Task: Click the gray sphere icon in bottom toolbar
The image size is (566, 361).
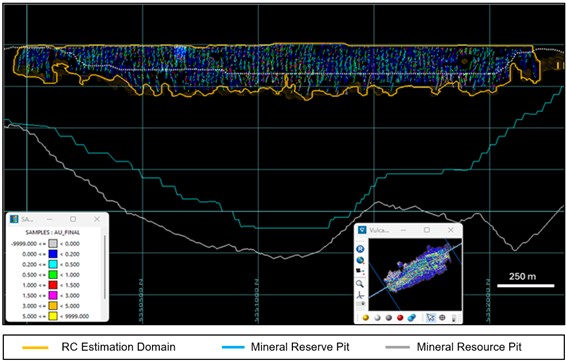Action: (x=389, y=318)
